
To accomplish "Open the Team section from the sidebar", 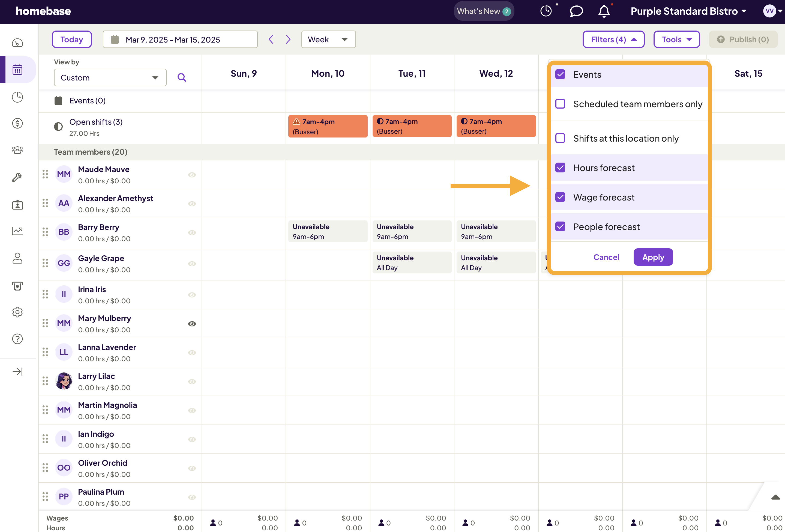I will point(17,150).
